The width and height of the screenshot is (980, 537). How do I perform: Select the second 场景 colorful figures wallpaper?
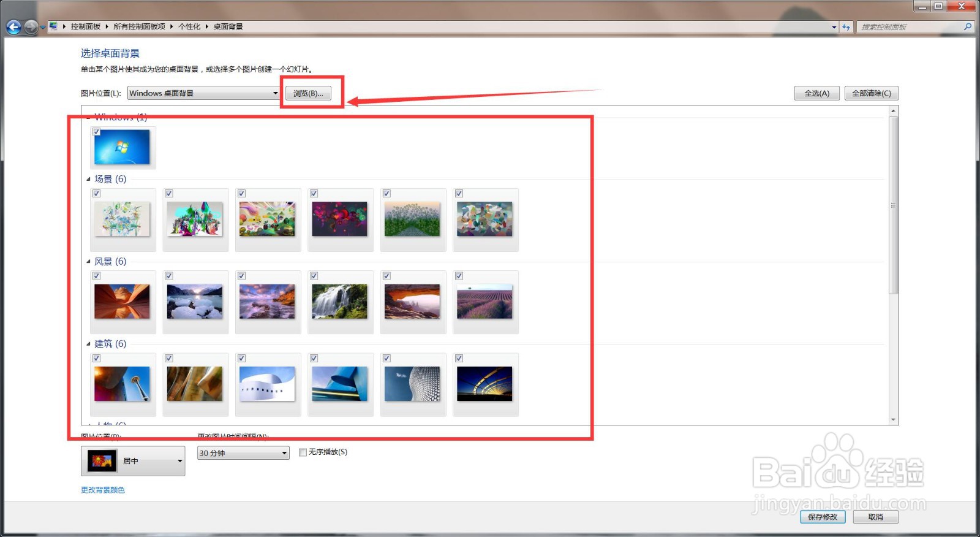point(195,219)
